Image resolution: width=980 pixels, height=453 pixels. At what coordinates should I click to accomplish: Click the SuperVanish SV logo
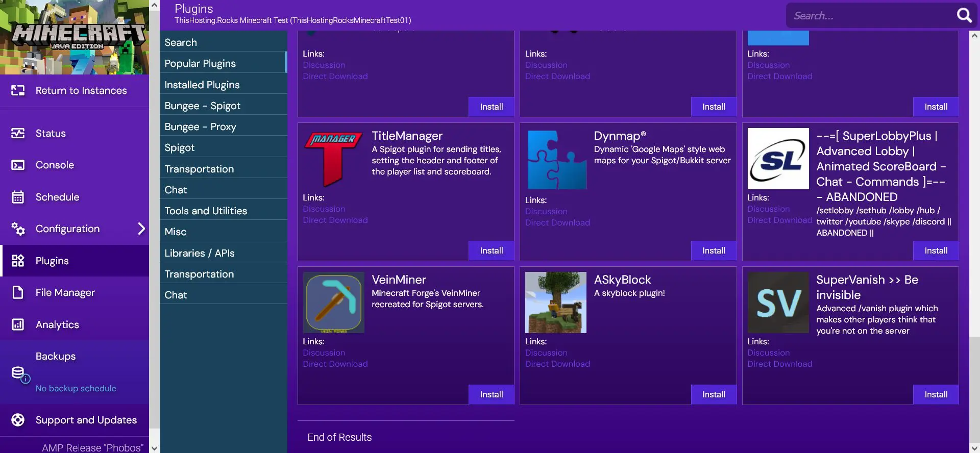pos(778,303)
